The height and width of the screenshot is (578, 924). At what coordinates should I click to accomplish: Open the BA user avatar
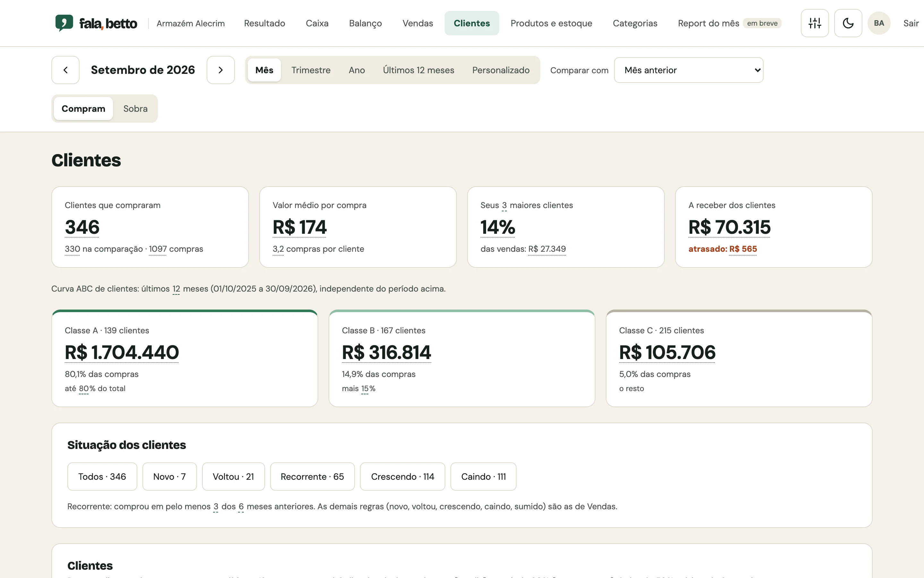878,23
